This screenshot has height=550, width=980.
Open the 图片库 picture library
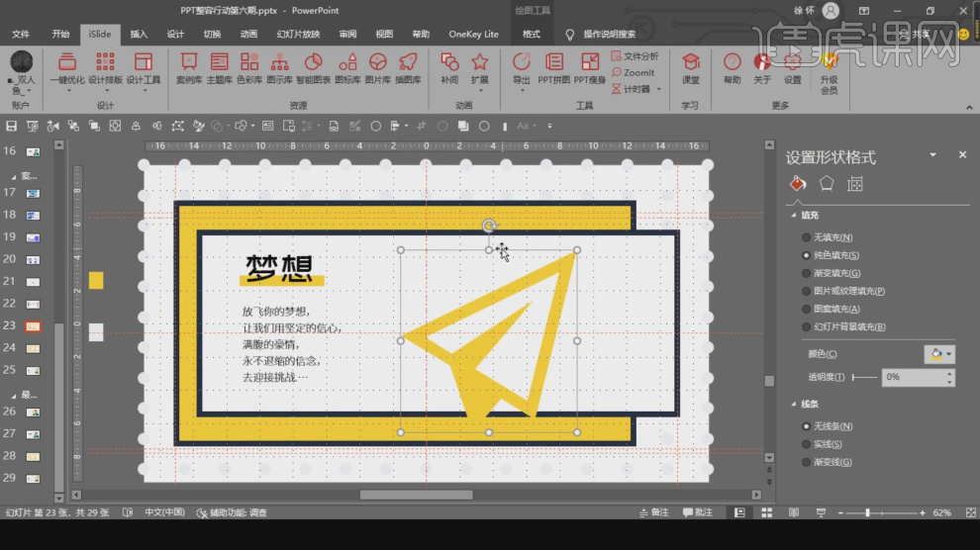pos(377,68)
